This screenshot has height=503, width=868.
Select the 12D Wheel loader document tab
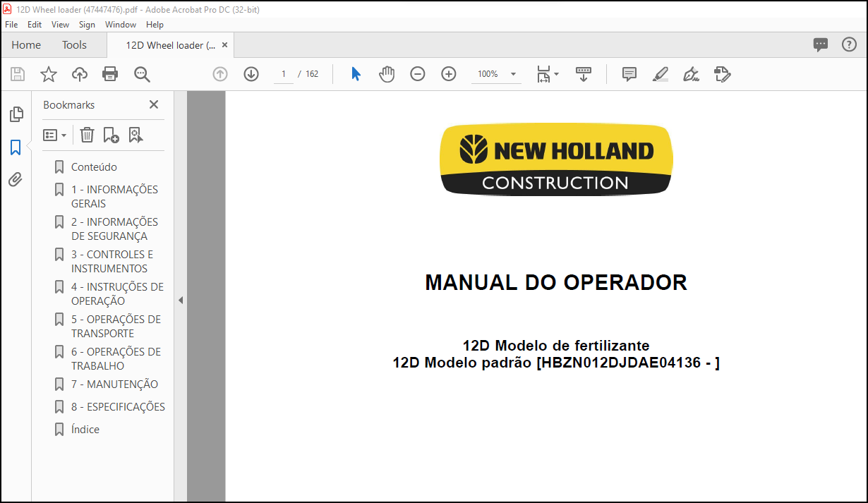(170, 44)
